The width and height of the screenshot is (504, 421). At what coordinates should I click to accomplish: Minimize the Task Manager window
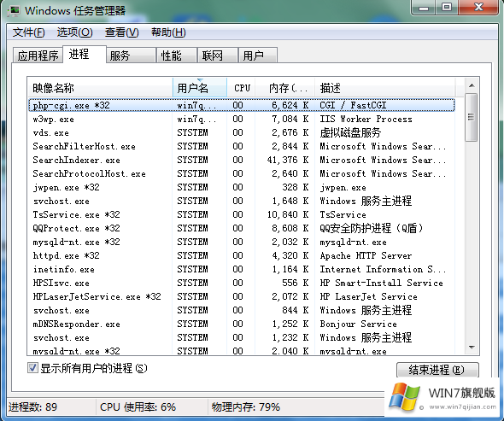424,7
